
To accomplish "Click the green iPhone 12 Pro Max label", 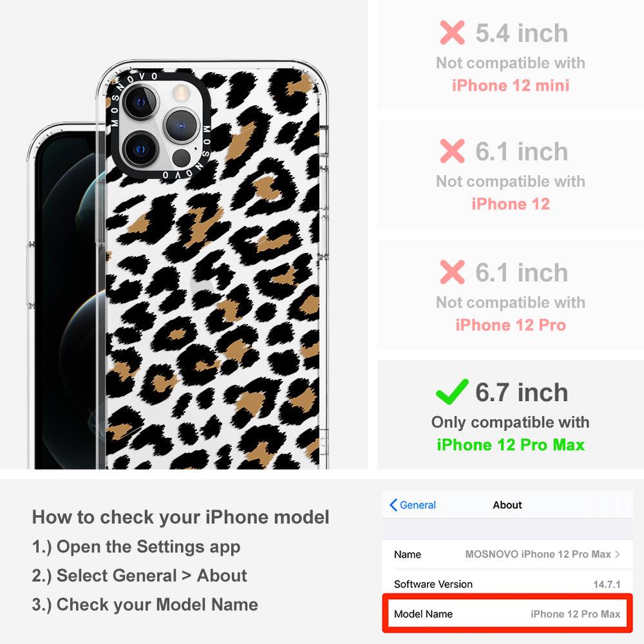I will coord(511,445).
